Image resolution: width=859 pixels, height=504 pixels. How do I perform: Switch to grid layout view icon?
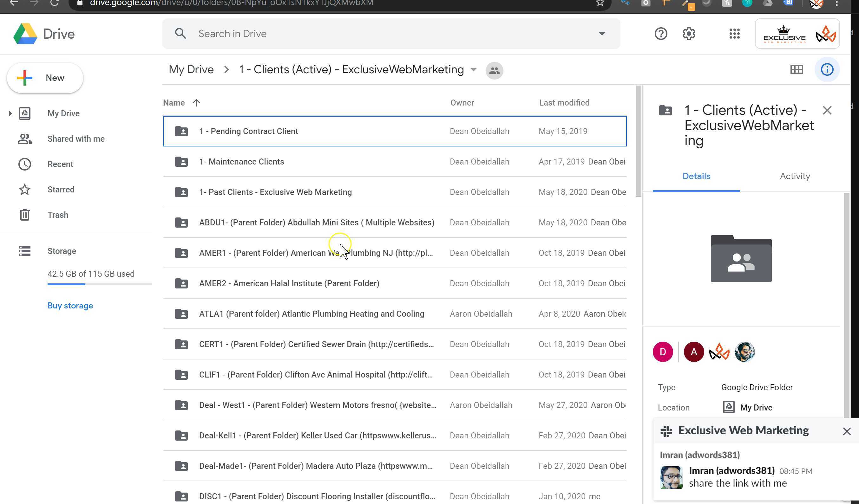[x=796, y=69]
